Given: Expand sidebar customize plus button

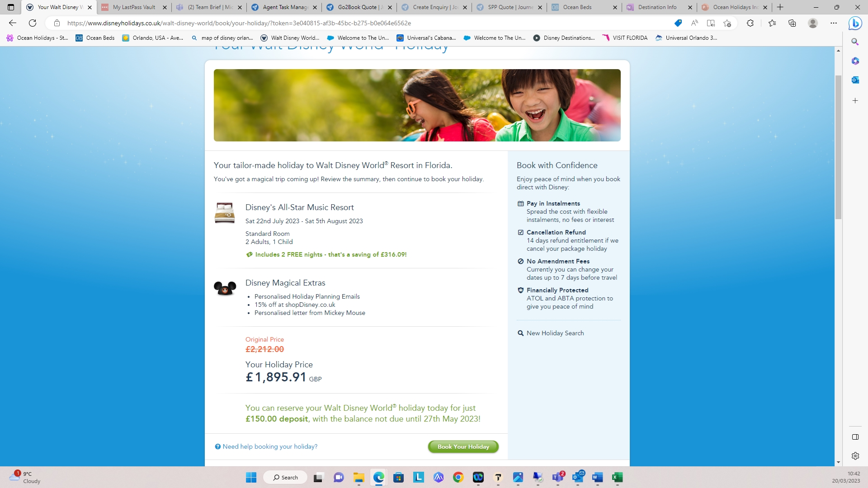Looking at the screenshot, I should click(x=855, y=101).
